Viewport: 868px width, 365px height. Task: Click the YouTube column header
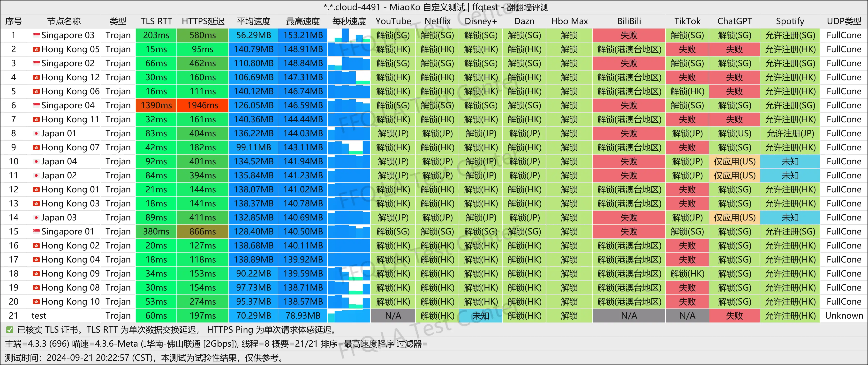point(393,21)
